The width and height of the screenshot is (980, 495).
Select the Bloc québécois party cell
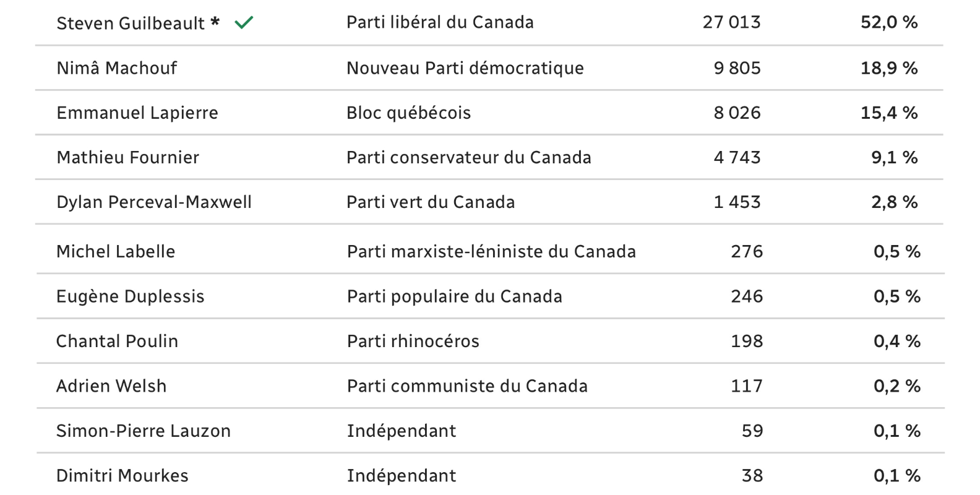pyautogui.click(x=409, y=113)
